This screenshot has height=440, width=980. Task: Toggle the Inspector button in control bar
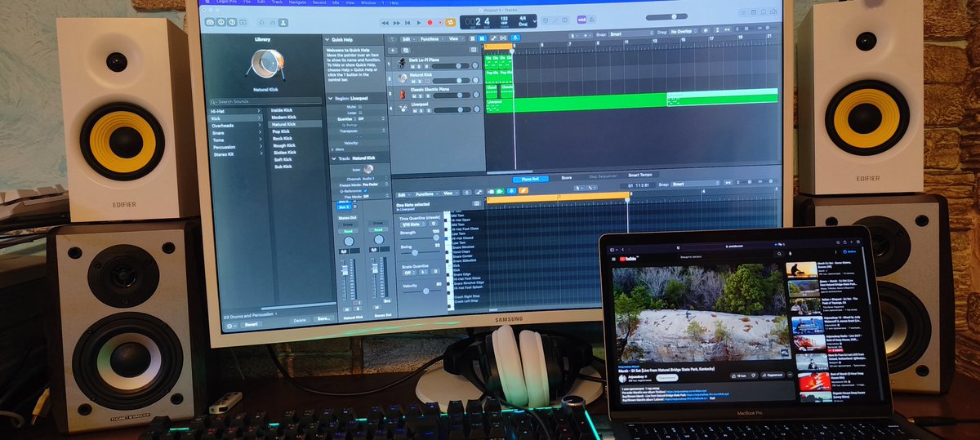(221, 22)
